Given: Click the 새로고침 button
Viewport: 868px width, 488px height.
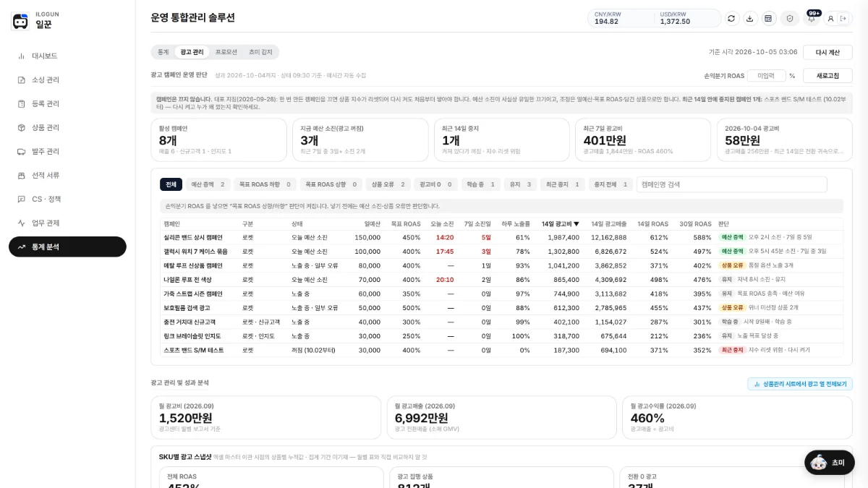Looking at the screenshot, I should pos(827,75).
